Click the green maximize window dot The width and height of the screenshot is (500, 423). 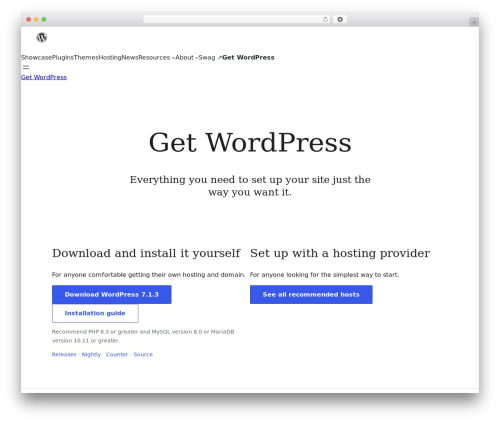coord(44,19)
